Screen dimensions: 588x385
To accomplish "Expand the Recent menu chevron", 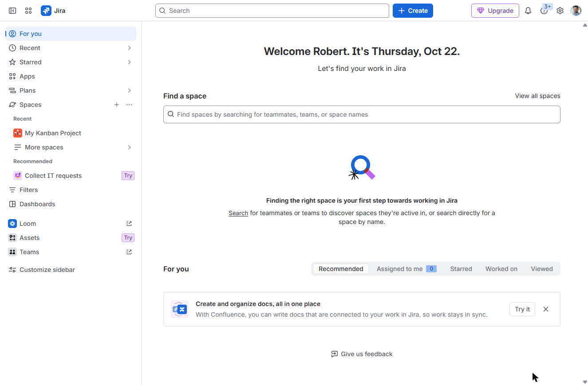I will click(129, 48).
